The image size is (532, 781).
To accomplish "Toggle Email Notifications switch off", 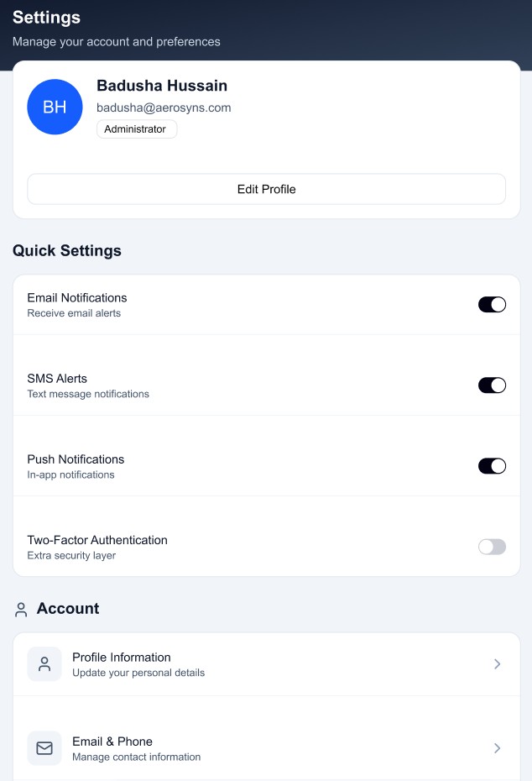I will click(492, 305).
